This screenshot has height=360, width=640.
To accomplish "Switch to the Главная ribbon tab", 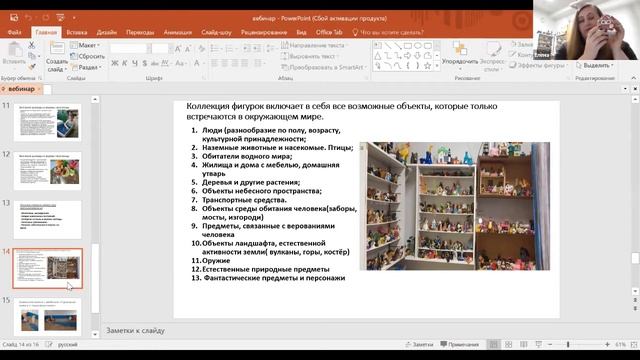I will [x=46, y=32].
